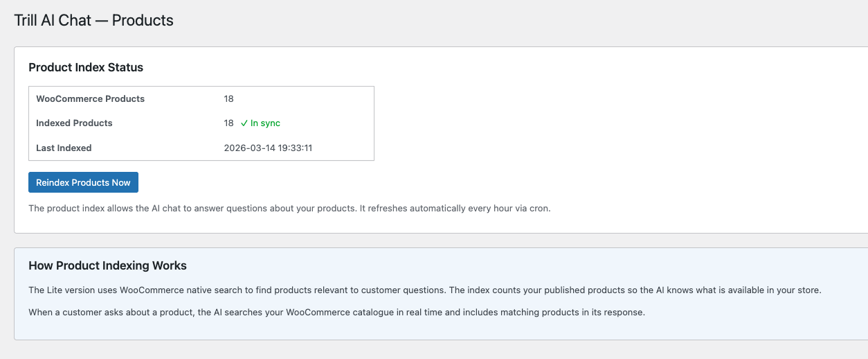Select the 'Trill AI Chat — Products' page title
Screen dimensions: 868x359
click(93, 21)
